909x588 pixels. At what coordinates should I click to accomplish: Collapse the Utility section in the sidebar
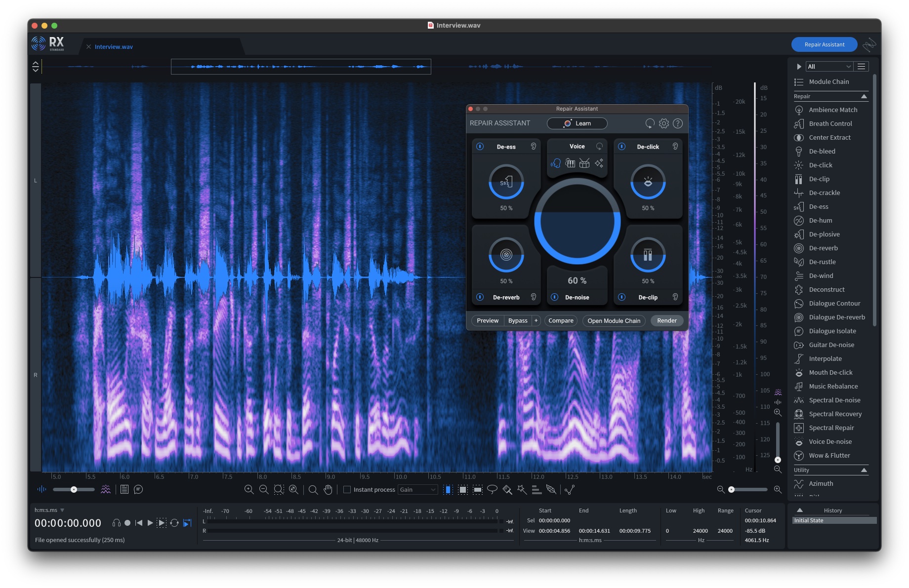(865, 470)
